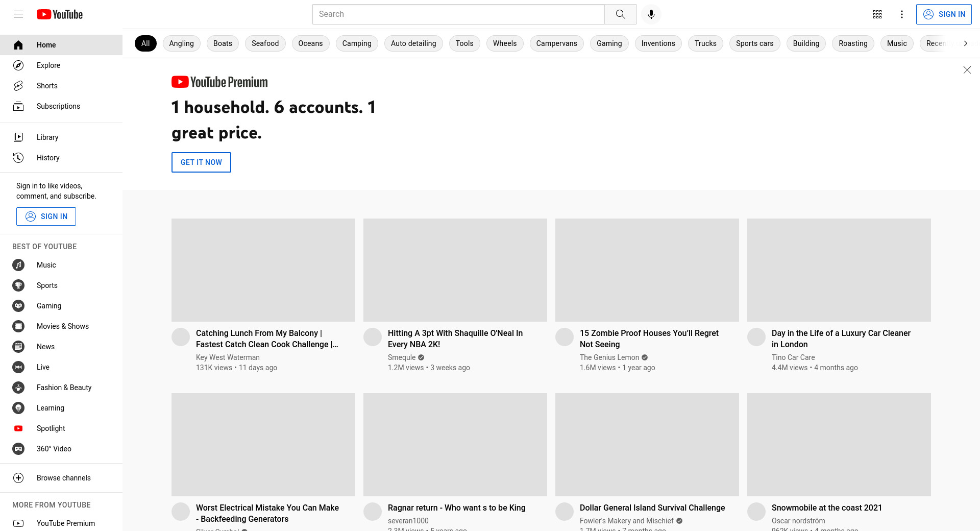This screenshot has height=531, width=980.
Task: Open News in sidebar
Action: pyautogui.click(x=61, y=347)
